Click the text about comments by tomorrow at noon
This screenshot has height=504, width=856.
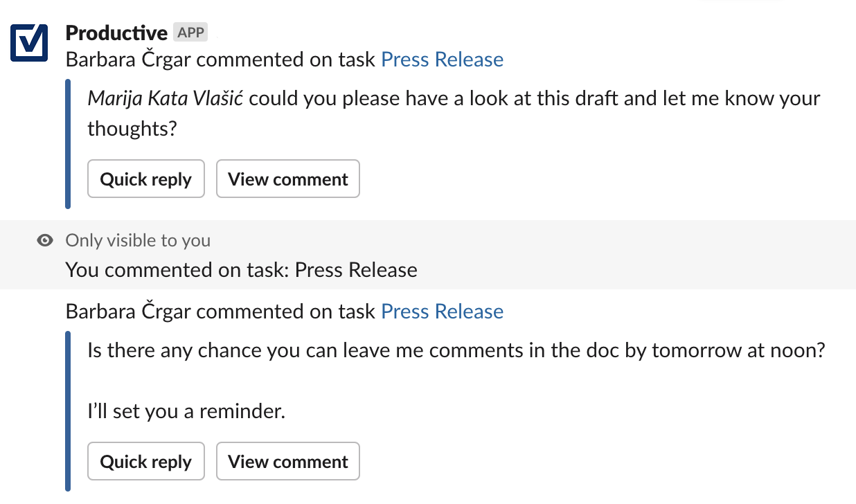click(456, 350)
